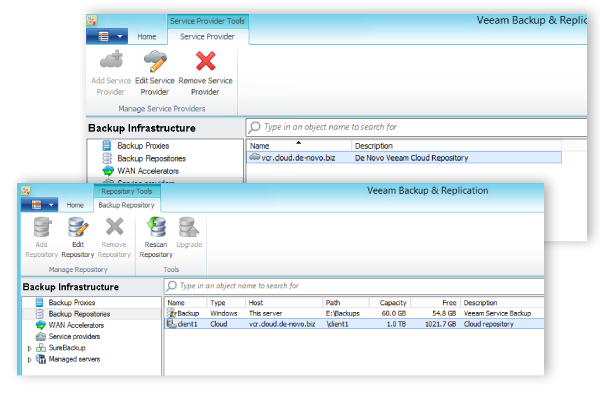Click 60.0 GB capacity cell

394,313
